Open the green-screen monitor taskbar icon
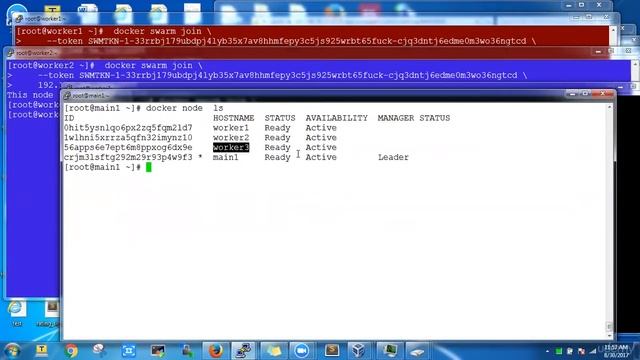The width and height of the screenshot is (640, 360). click(389, 351)
